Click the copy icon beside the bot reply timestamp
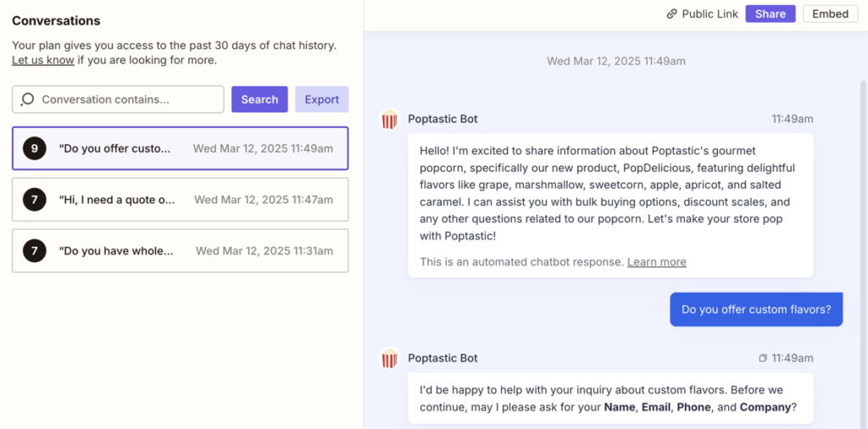 762,359
